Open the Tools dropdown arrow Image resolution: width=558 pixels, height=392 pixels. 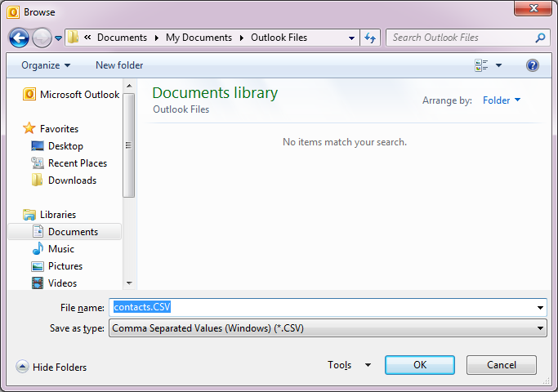click(368, 365)
